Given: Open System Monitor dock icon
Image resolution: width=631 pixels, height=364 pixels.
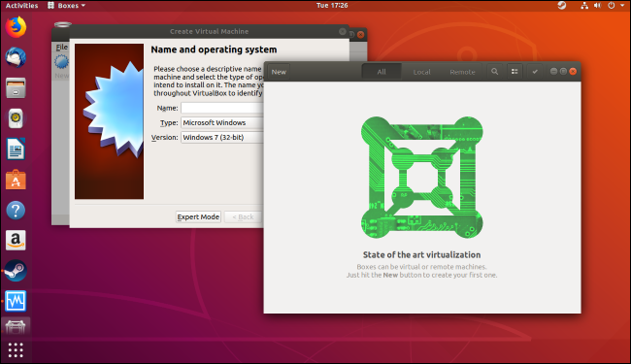Looking at the screenshot, I should (x=16, y=301).
